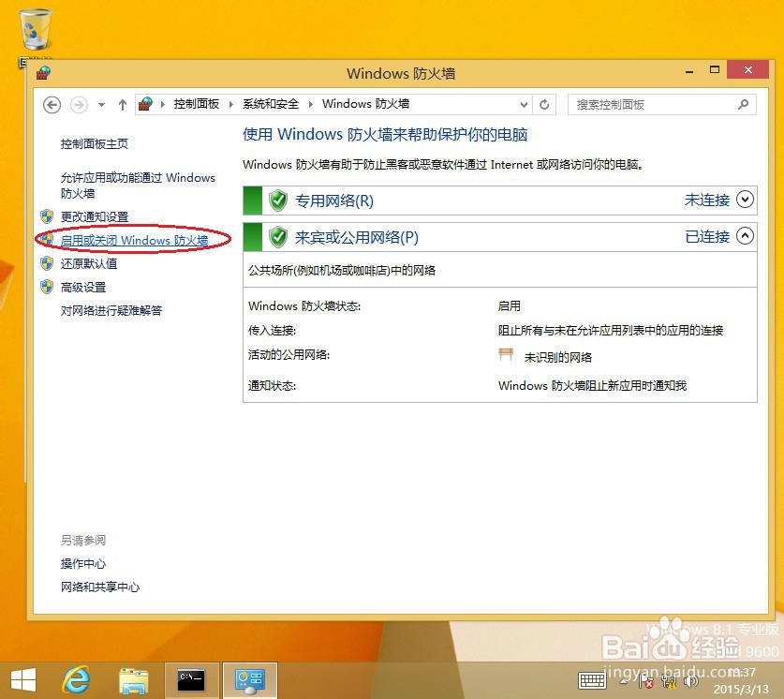This screenshot has height=699, width=784.
Task: Refresh the Windows 防火墙 page
Action: coord(544,105)
